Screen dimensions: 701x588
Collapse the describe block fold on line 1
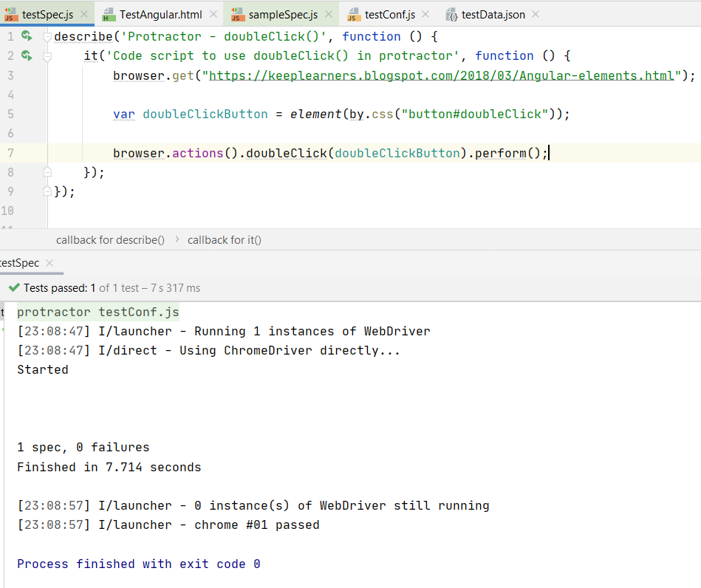(x=47, y=37)
